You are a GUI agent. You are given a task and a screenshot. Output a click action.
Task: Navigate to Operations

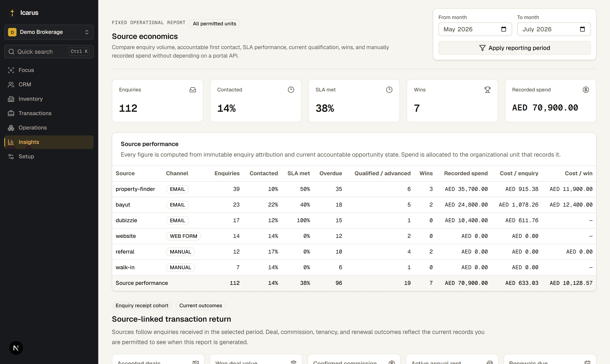click(49, 128)
